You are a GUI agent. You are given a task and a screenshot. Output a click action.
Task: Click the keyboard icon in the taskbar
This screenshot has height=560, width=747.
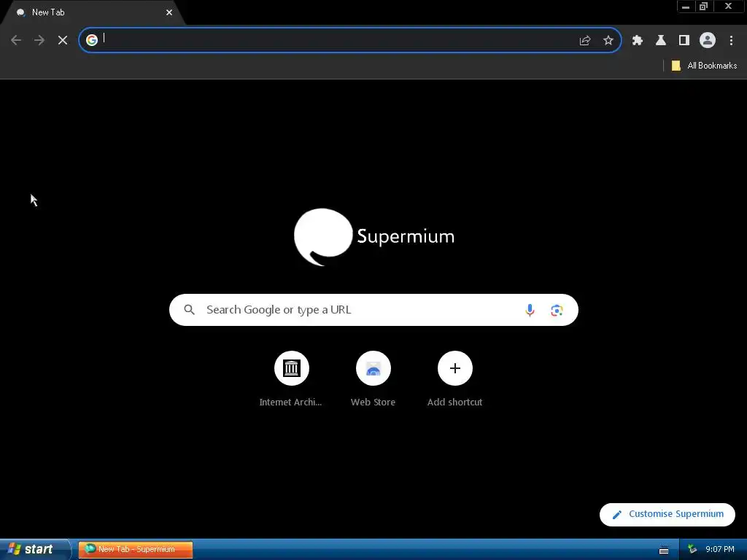pos(664,551)
